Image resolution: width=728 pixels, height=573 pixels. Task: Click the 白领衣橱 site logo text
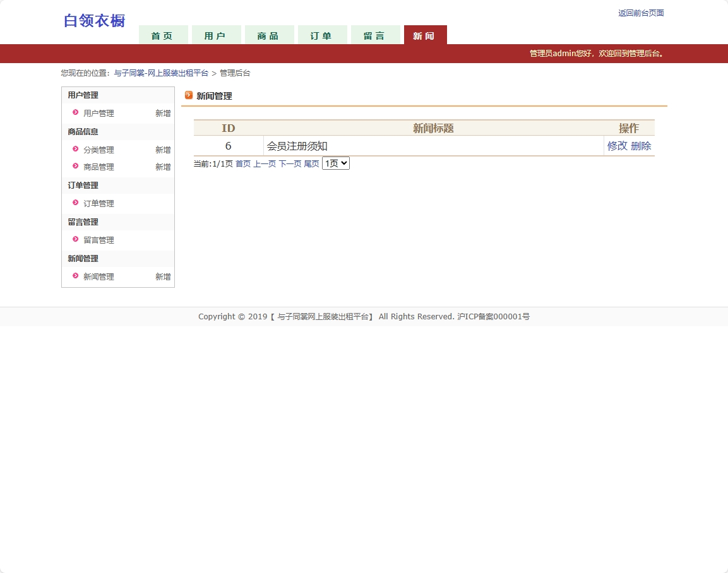point(93,21)
